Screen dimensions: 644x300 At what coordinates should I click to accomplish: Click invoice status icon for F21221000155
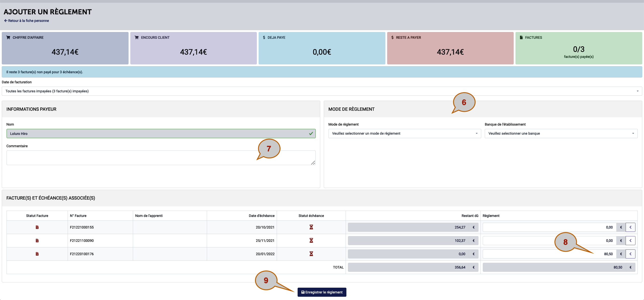coord(37,227)
